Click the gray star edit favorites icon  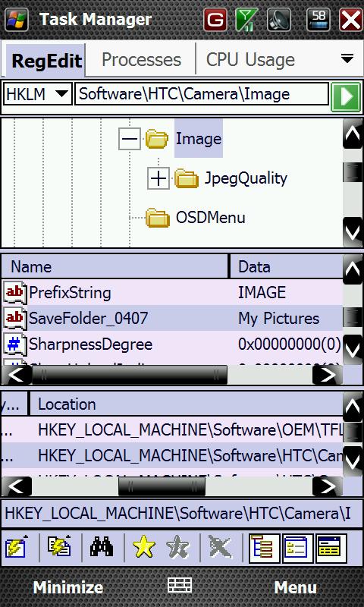click(x=178, y=547)
